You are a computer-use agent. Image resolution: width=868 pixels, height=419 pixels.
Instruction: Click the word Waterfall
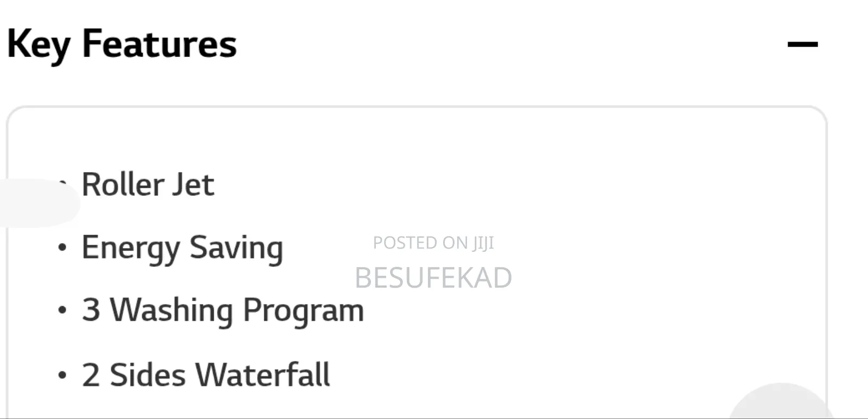262,374
